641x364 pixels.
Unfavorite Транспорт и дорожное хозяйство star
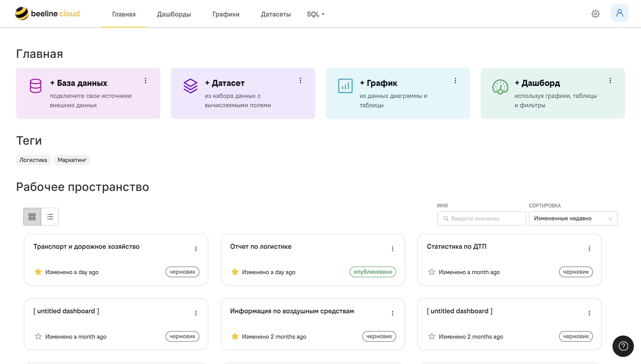click(38, 272)
